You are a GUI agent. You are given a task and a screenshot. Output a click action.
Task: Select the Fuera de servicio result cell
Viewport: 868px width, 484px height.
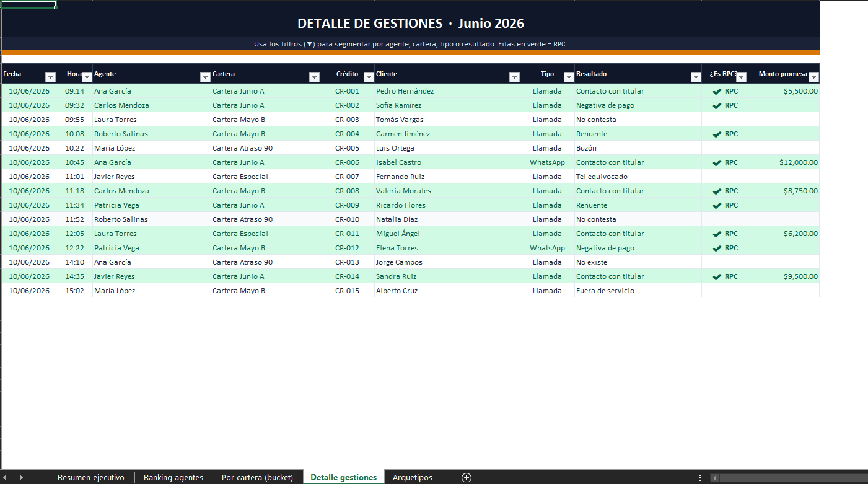pos(638,291)
